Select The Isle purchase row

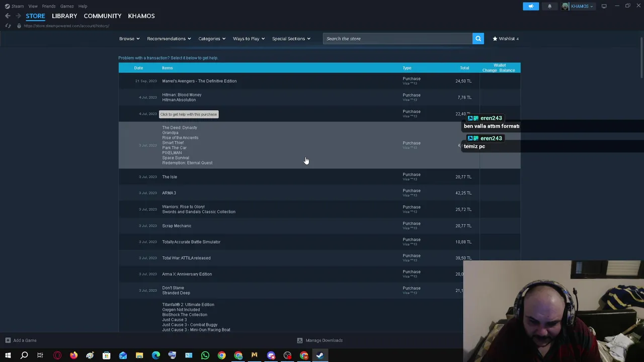319,176
